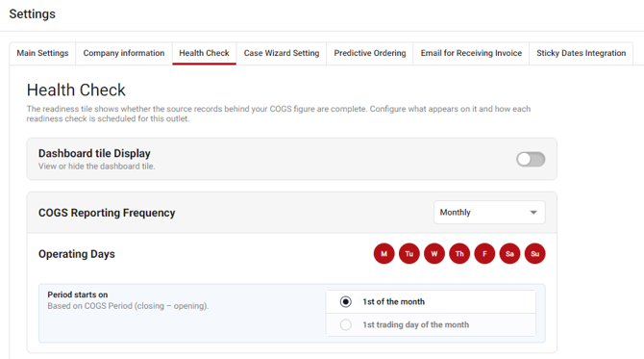Viewport: 644px width, 359px height.
Task: Toggle Sunday operating day
Action: 534,254
